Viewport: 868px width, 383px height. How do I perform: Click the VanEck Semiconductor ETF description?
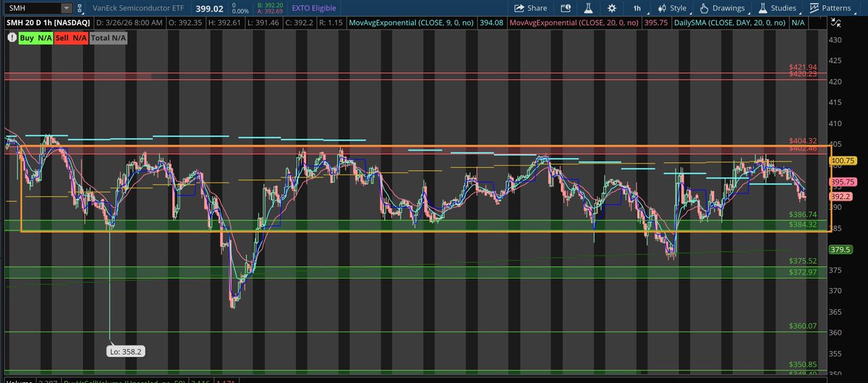click(139, 9)
